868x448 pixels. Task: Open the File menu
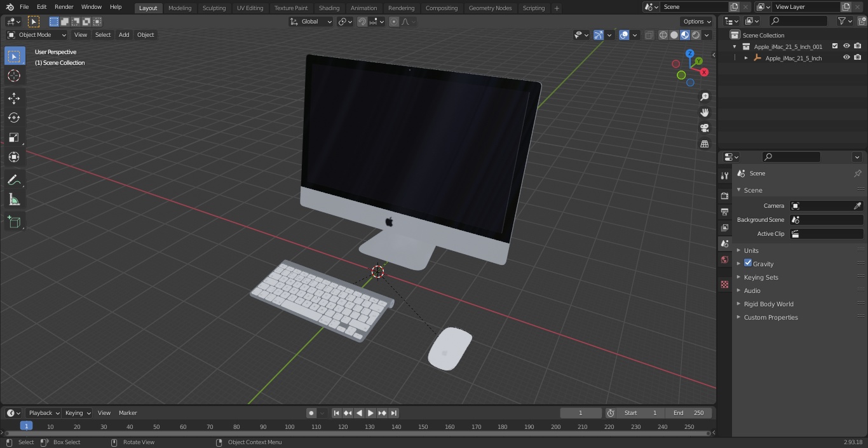pos(24,7)
